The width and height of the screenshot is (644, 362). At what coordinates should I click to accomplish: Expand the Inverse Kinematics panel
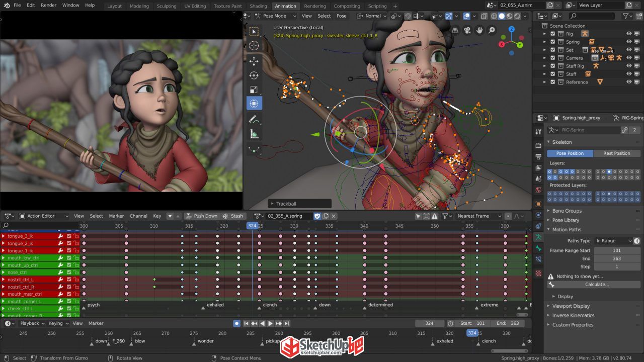[573, 315]
